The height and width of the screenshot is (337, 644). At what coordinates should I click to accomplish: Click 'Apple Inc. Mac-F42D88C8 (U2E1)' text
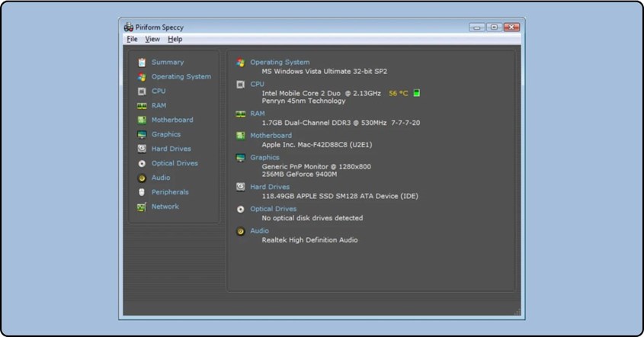coord(316,145)
